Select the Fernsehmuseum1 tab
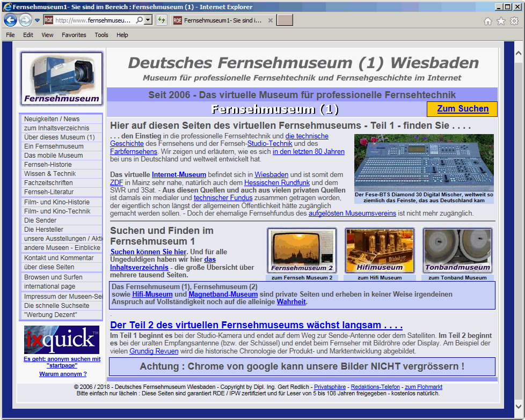 tap(223, 20)
